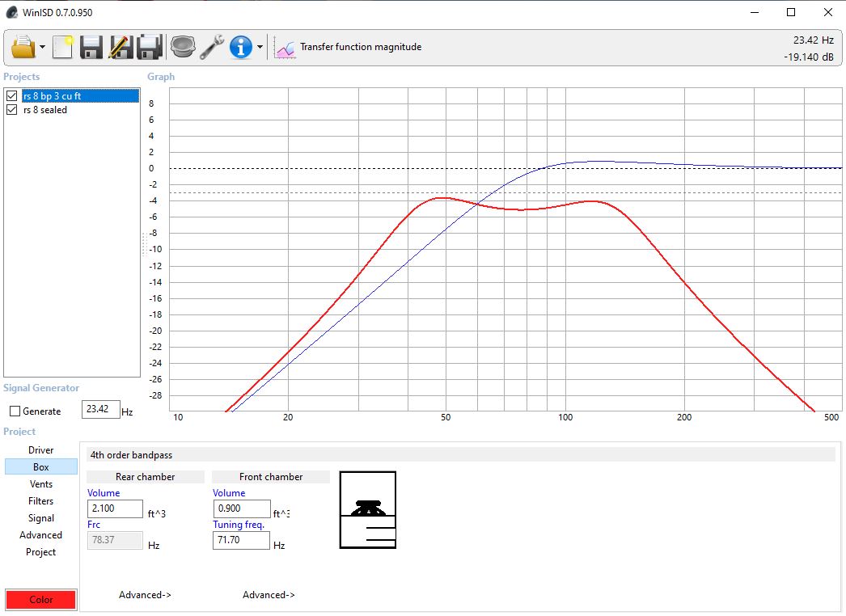The height and width of the screenshot is (616, 846).
Task: Expand the open-project dropdown arrow
Action: (x=42, y=47)
